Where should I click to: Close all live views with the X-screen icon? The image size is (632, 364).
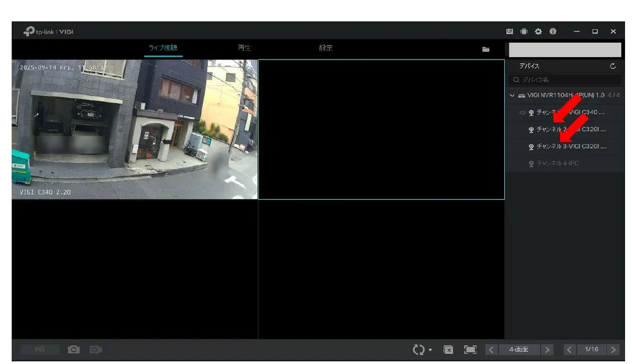tap(448, 349)
